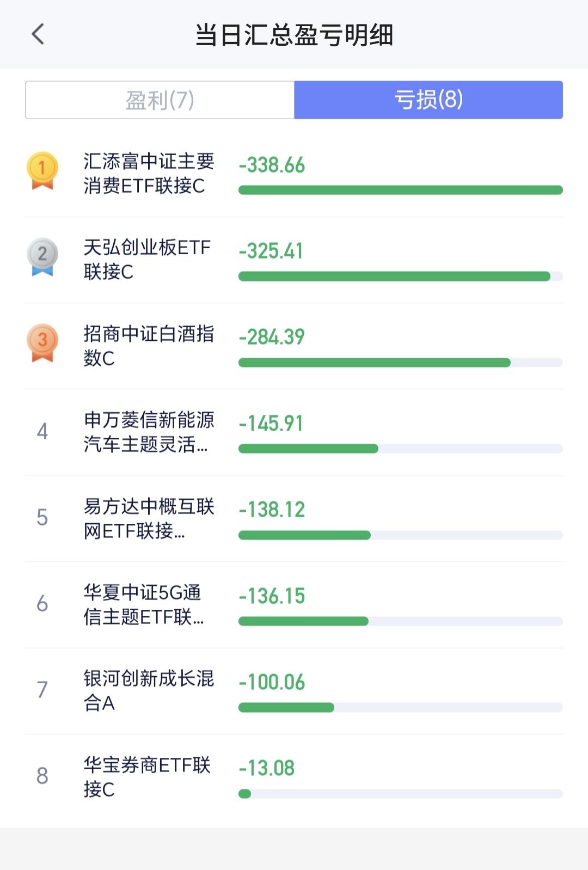
Task: Open 银河创新成长混合A fund entry
Action: (294, 690)
